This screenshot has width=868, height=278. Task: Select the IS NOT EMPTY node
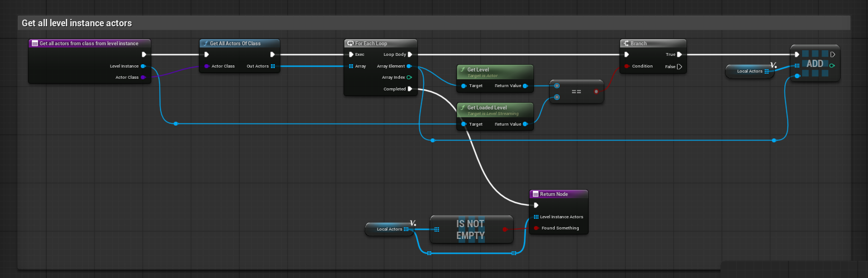[x=471, y=229]
